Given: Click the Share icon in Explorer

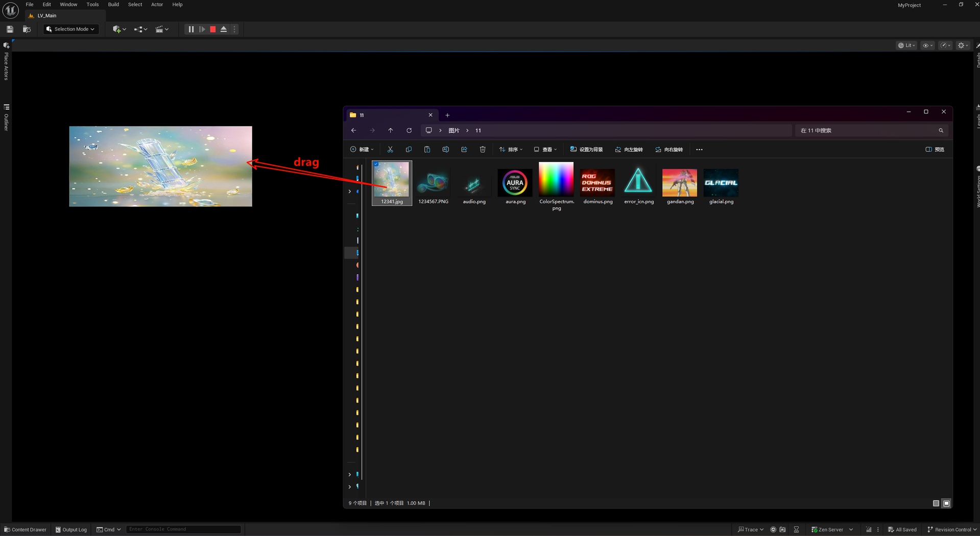Looking at the screenshot, I should pyautogui.click(x=464, y=150).
